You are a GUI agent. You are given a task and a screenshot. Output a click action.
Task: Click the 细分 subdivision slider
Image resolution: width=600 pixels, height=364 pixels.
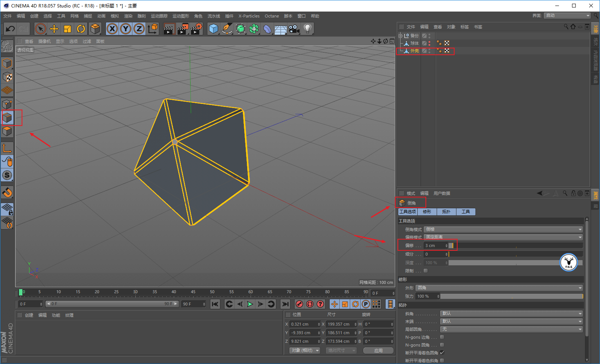click(516, 254)
